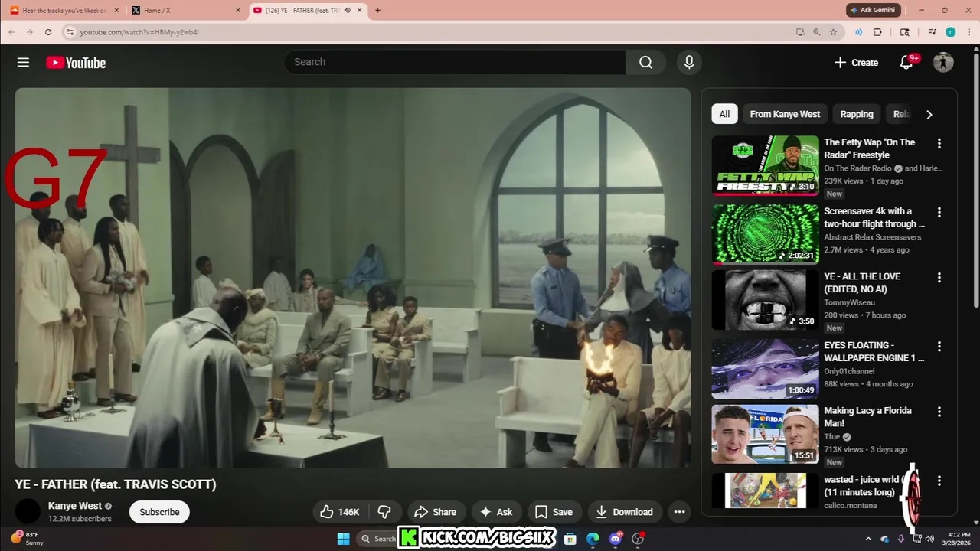Image resolution: width=980 pixels, height=551 pixels.
Task: Start voice search with microphone icon
Action: click(689, 63)
